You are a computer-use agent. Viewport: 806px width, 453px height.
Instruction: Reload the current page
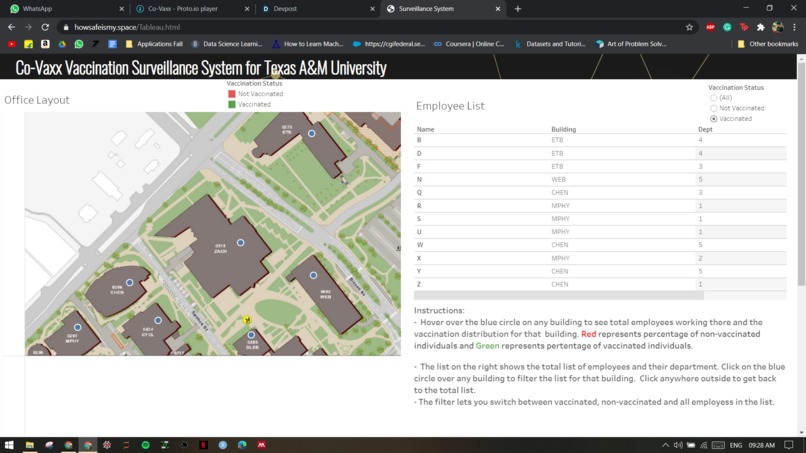click(45, 27)
